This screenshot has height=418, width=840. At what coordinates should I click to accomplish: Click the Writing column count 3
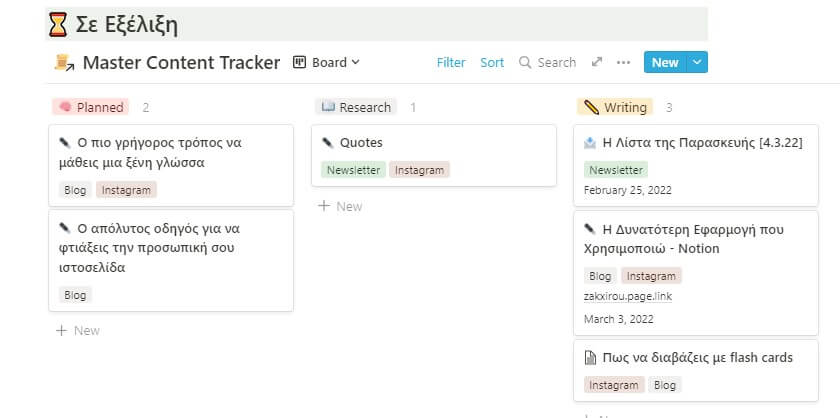pos(669,108)
